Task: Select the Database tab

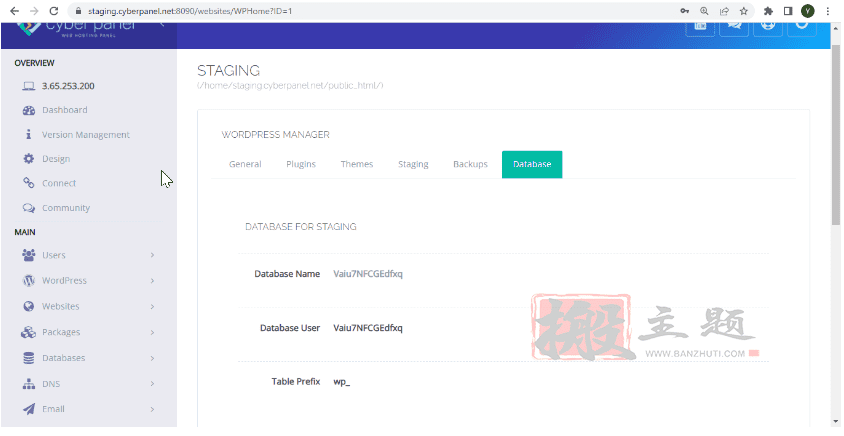Action: pos(532,164)
